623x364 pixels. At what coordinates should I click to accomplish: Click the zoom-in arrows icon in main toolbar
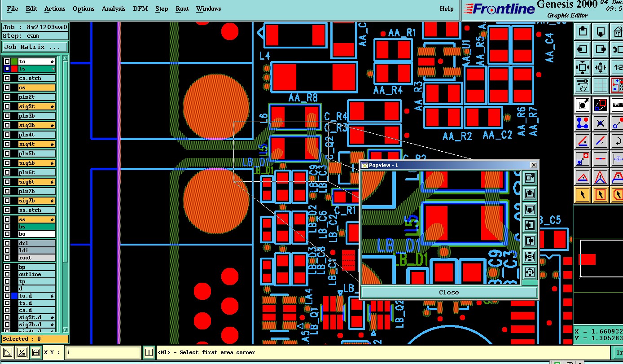click(582, 67)
